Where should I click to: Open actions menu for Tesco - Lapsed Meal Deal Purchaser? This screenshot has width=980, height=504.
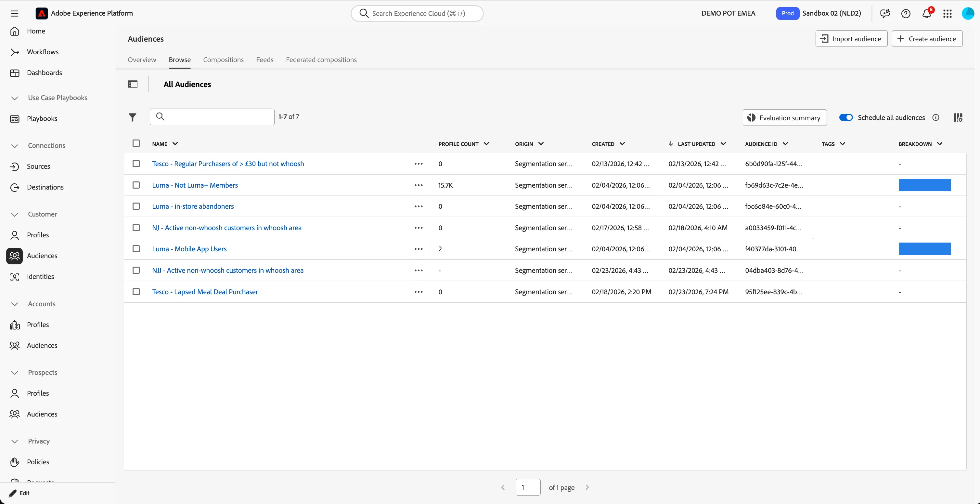pyautogui.click(x=419, y=292)
